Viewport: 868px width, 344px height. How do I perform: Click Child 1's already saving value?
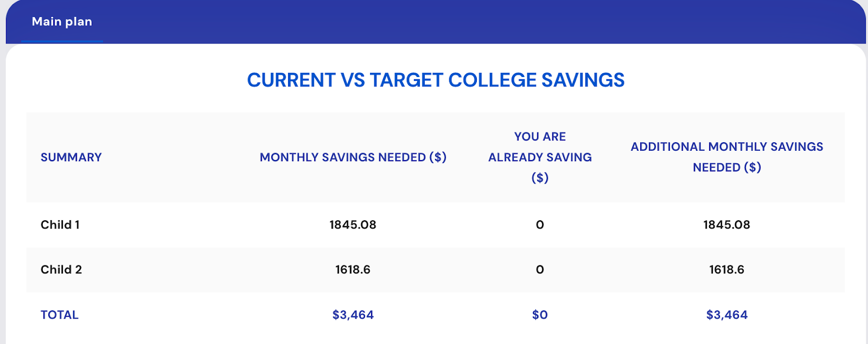coord(540,225)
